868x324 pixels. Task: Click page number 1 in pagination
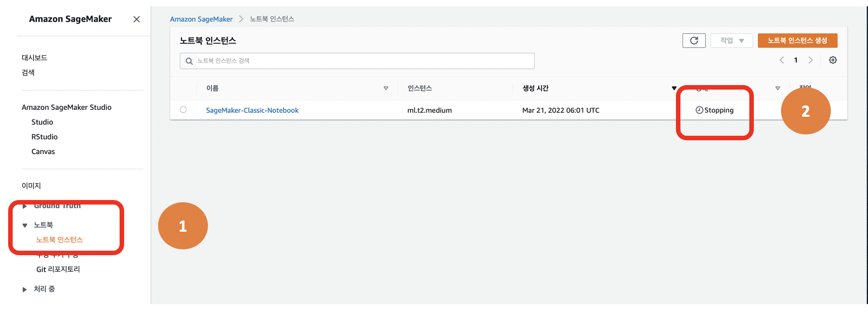[x=796, y=60]
